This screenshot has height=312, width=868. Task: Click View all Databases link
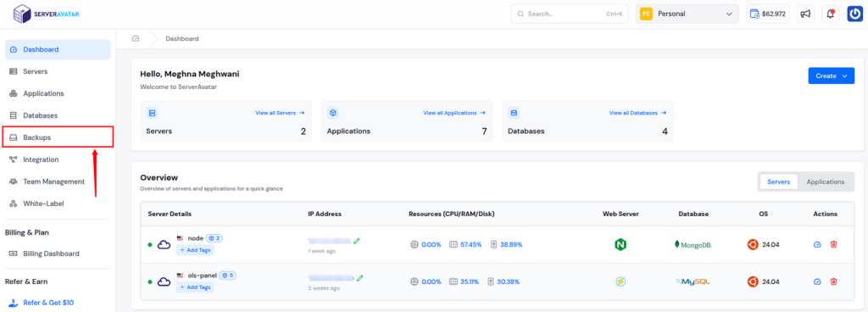point(637,113)
